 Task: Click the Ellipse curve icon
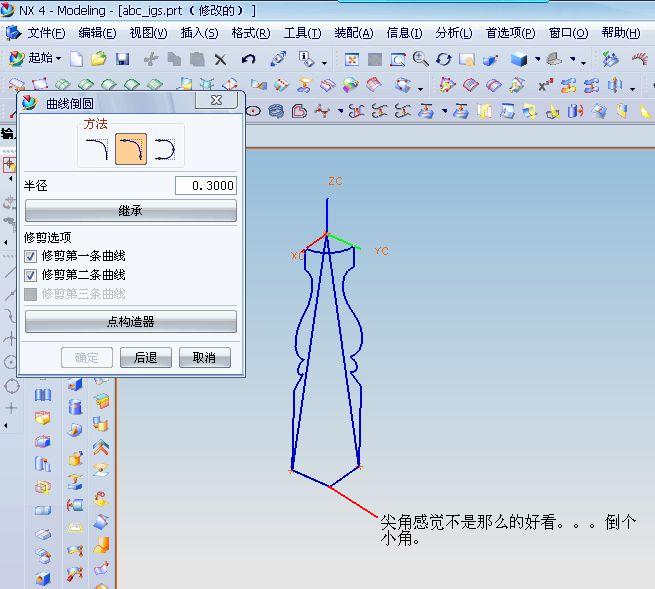point(253,111)
